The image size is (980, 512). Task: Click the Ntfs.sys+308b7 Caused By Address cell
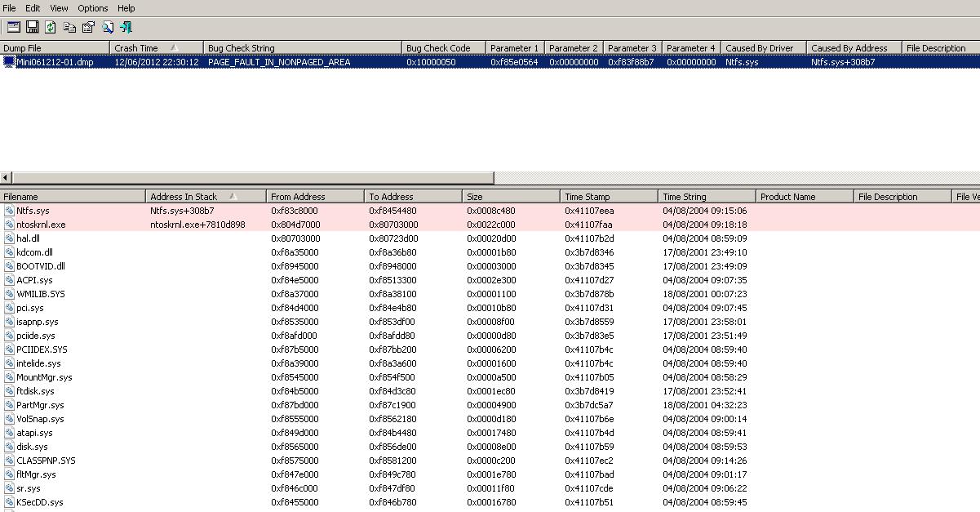click(843, 62)
